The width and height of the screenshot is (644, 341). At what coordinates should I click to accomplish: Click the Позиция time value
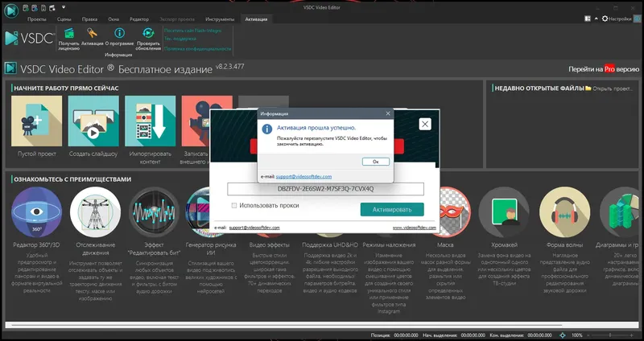click(406, 335)
